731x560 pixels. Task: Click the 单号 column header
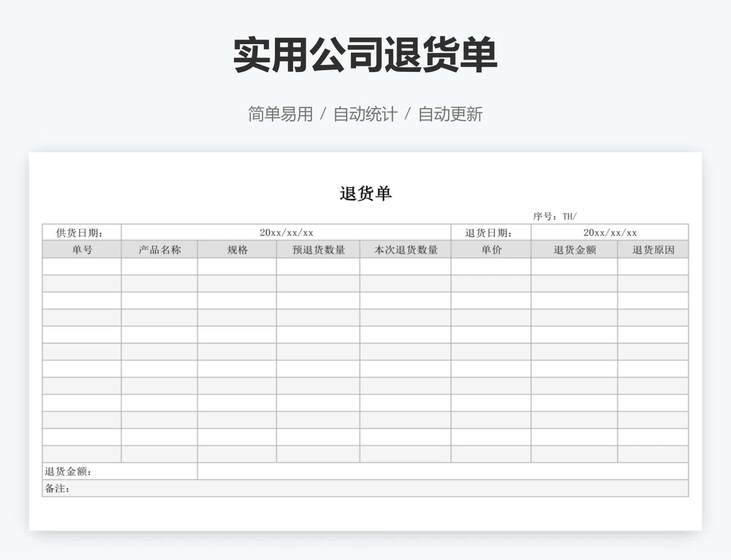tap(82, 250)
